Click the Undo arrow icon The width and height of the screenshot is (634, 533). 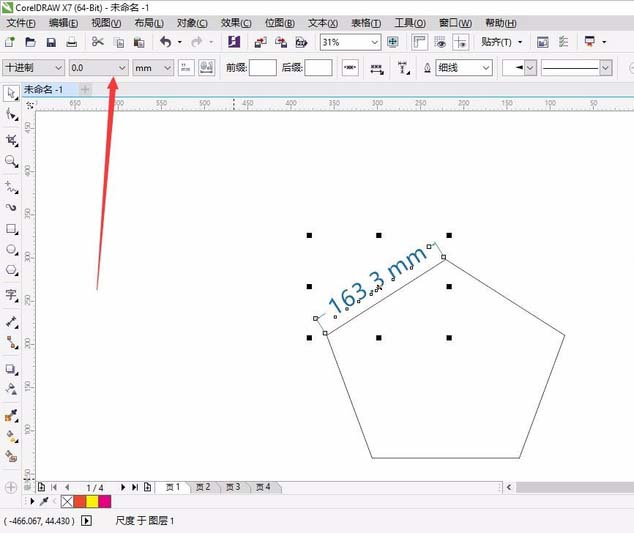point(165,42)
